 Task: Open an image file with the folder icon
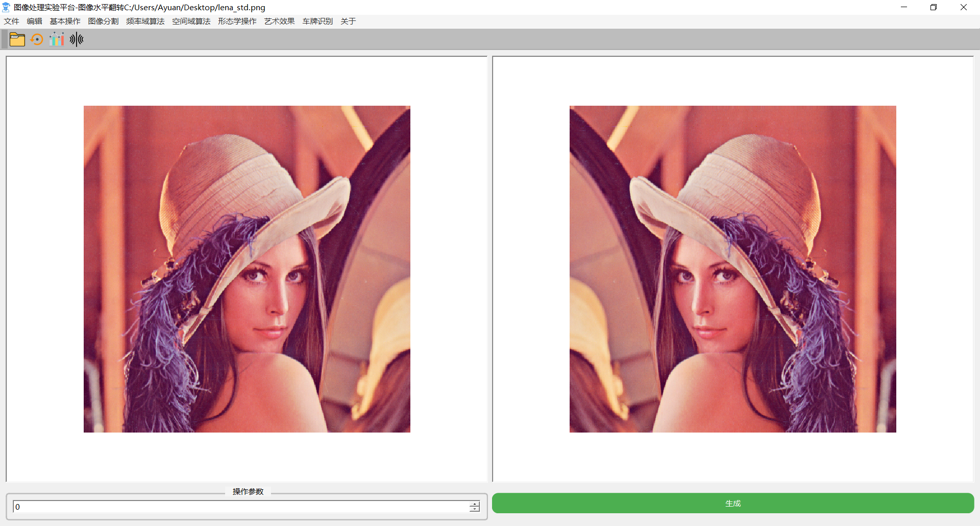(x=17, y=39)
